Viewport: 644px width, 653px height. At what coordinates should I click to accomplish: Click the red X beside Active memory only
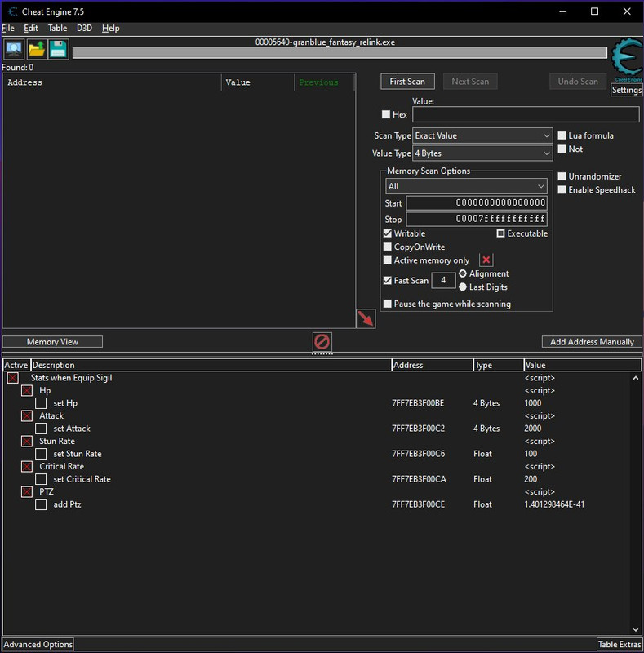point(486,260)
